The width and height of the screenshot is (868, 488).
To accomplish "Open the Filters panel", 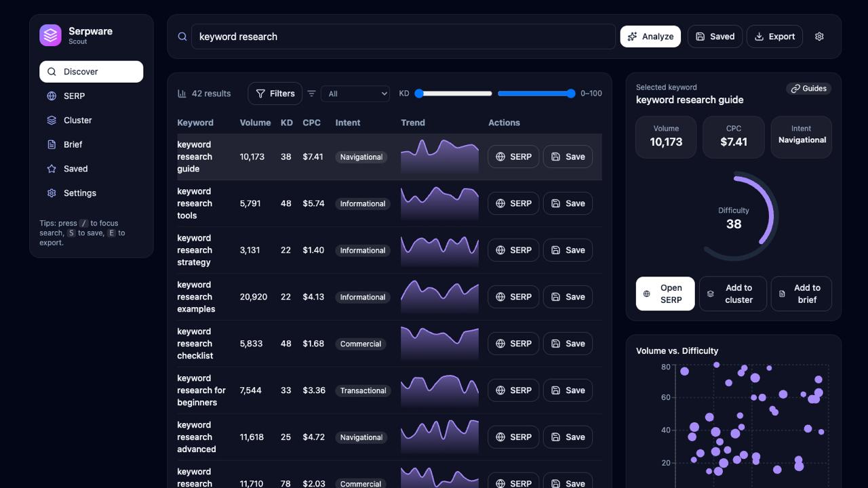I will click(275, 94).
